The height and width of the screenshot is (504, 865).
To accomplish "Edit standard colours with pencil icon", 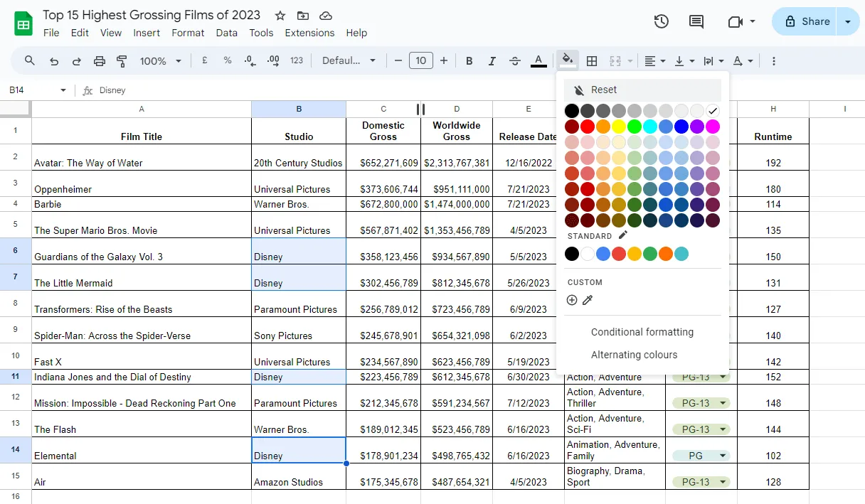I will click(623, 235).
